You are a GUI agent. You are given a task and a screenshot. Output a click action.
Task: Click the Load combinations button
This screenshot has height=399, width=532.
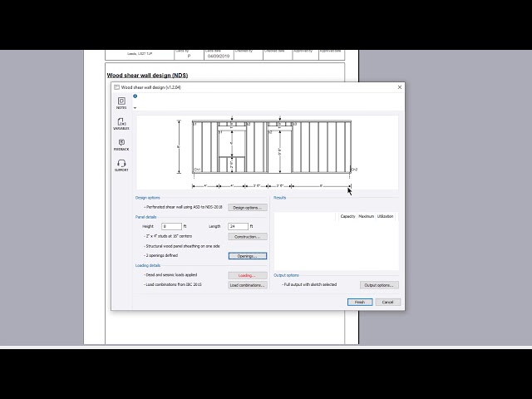[248, 285]
